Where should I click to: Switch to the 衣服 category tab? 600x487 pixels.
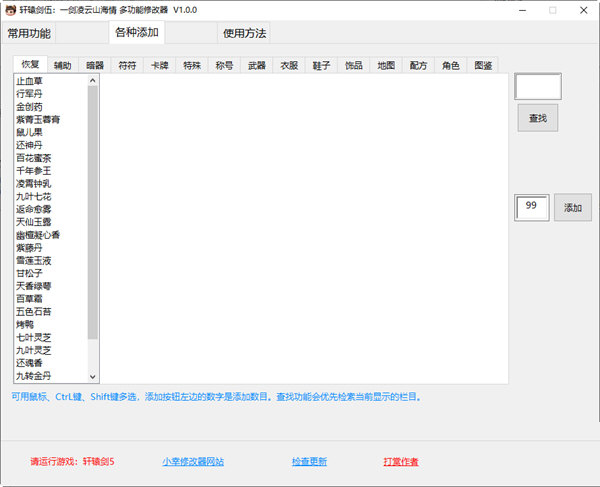point(289,65)
